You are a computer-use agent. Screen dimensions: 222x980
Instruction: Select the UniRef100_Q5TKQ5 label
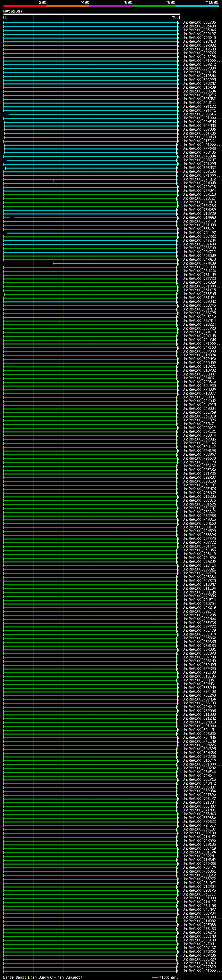tap(199, 133)
